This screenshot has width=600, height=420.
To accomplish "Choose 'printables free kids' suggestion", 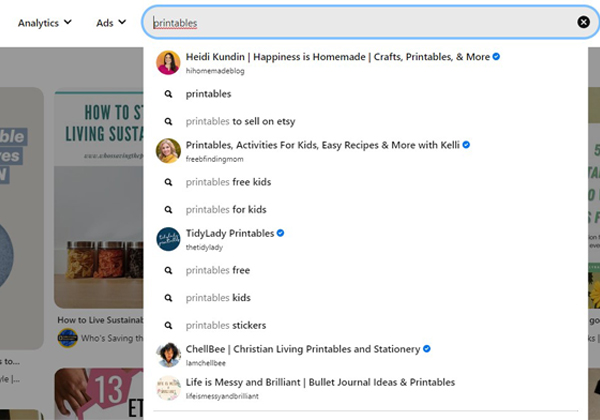I will click(x=365, y=182).
